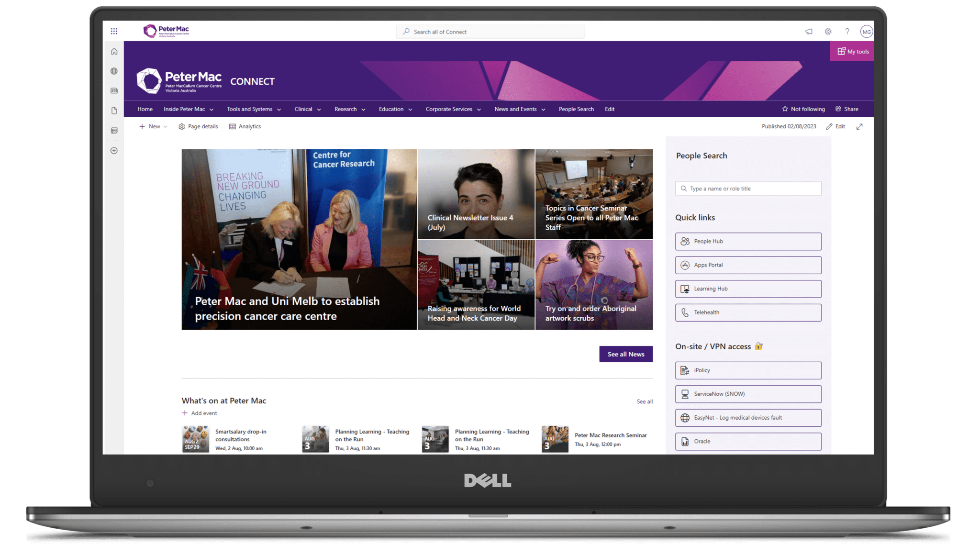
Task: Click the megaphone icon in top bar
Action: click(x=809, y=32)
